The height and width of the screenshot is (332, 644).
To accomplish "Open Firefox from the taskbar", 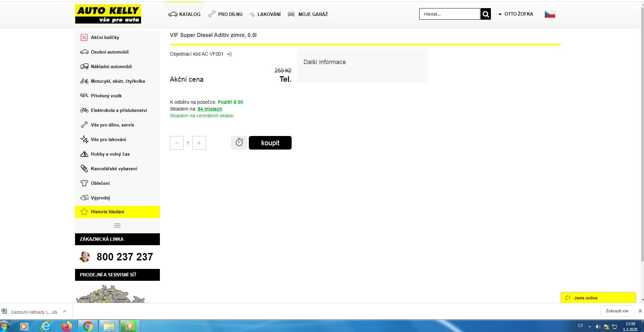I will 67,326.
